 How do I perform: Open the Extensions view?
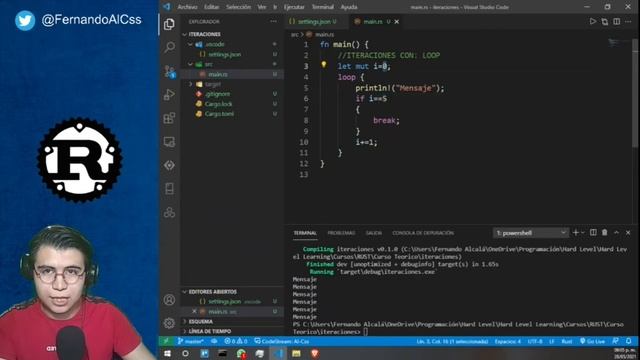pos(169,118)
